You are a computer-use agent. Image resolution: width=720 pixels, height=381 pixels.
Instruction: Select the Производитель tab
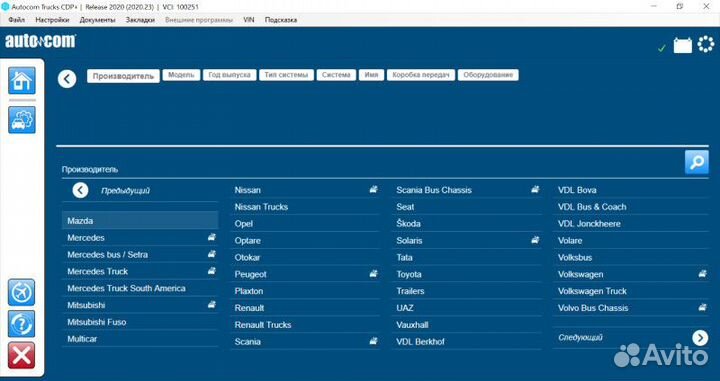tap(123, 76)
